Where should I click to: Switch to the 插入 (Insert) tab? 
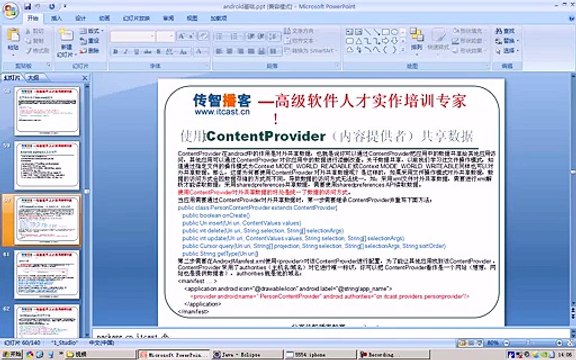tap(56, 18)
